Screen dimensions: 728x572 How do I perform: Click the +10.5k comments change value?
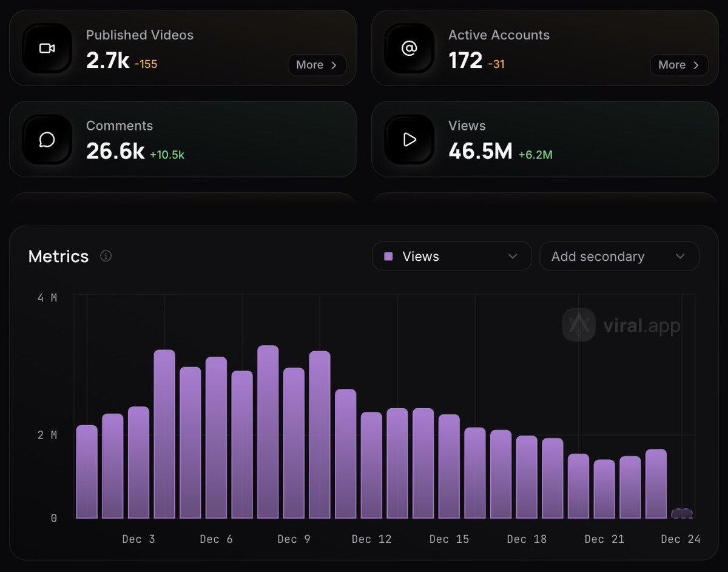(167, 155)
